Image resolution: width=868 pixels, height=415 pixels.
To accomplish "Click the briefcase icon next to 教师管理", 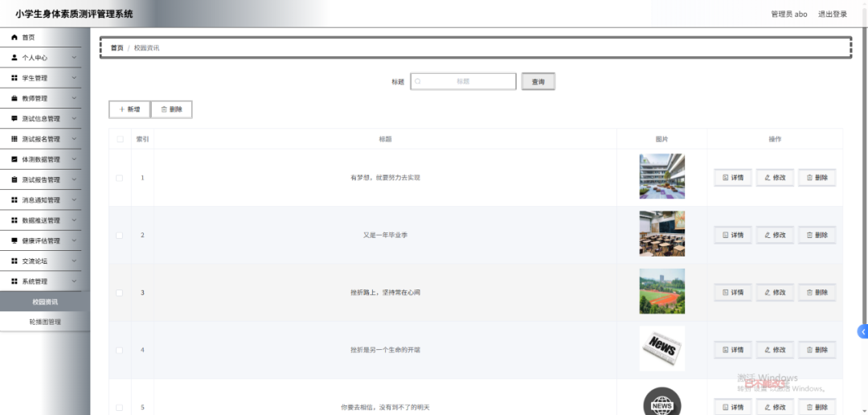I will pos(14,99).
